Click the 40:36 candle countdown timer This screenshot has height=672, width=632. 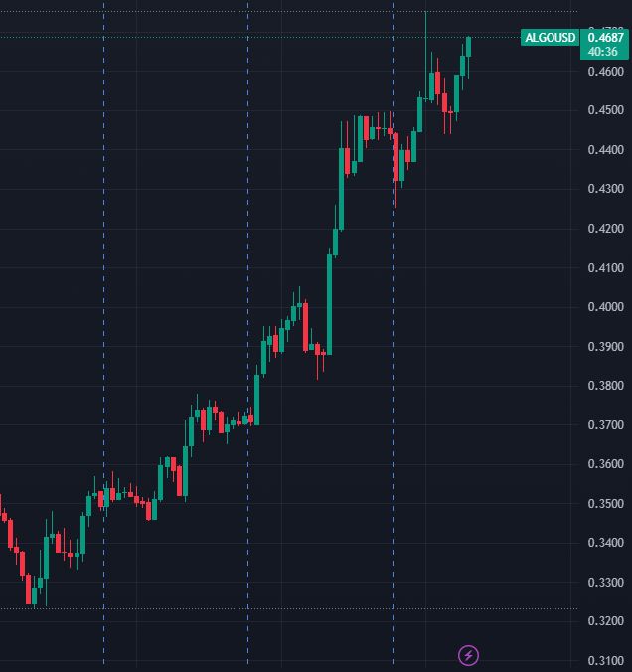[x=602, y=52]
